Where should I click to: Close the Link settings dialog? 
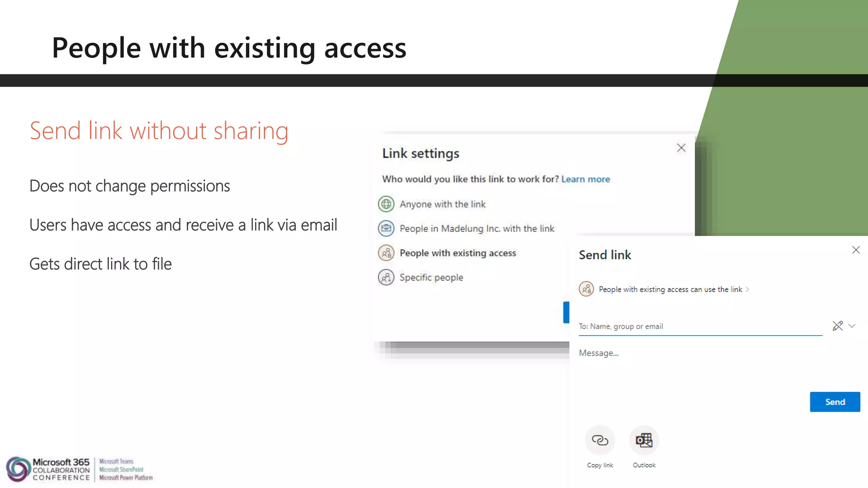pyautogui.click(x=681, y=148)
